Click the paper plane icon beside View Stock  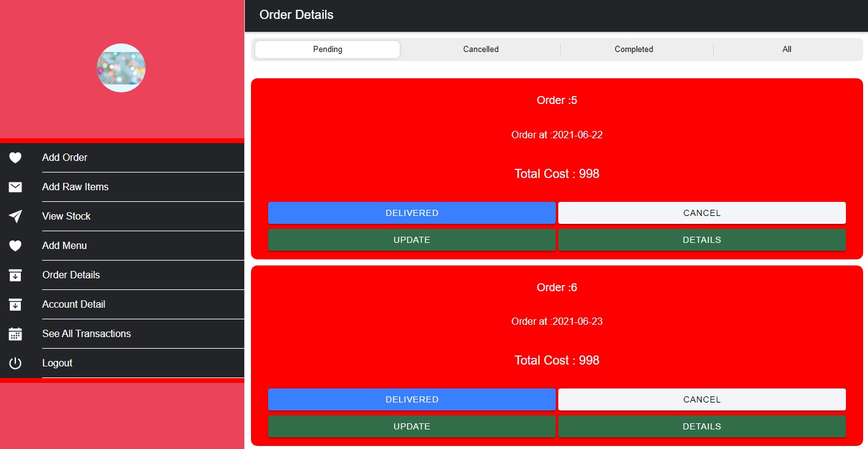pyautogui.click(x=15, y=217)
